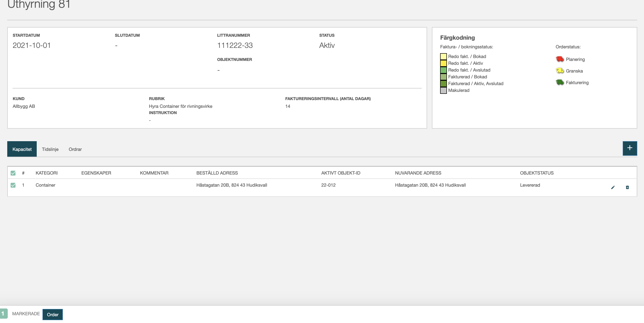Open the Ordrar tab
644x323 pixels.
point(75,149)
